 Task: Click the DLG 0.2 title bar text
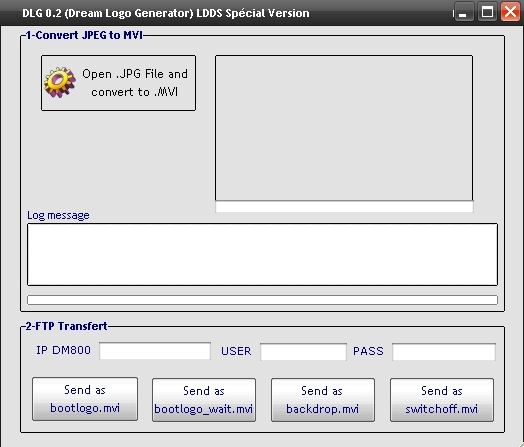(166, 13)
